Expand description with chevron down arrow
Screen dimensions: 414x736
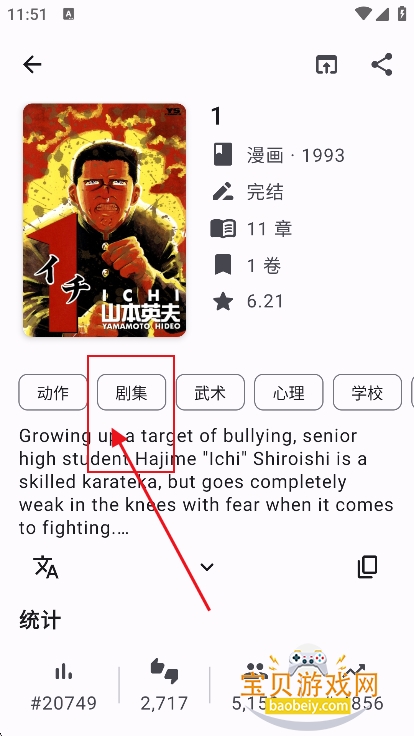pos(207,567)
